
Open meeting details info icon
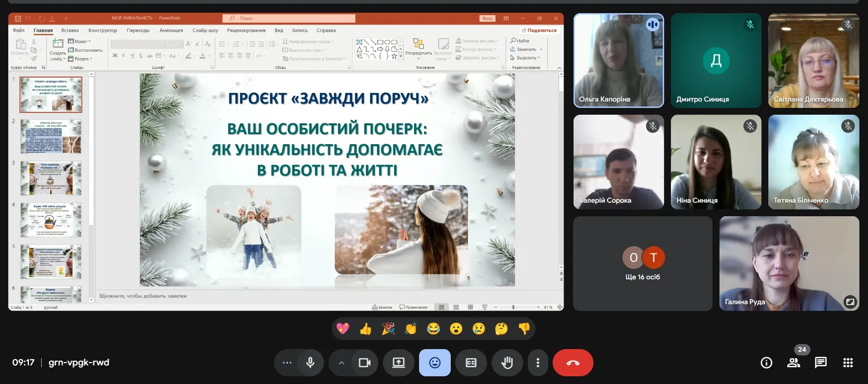tap(766, 363)
